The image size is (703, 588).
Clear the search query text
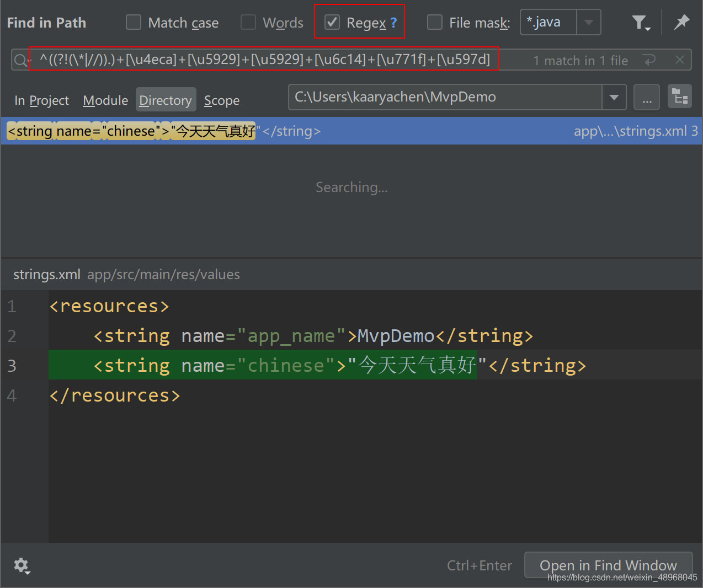tap(680, 60)
